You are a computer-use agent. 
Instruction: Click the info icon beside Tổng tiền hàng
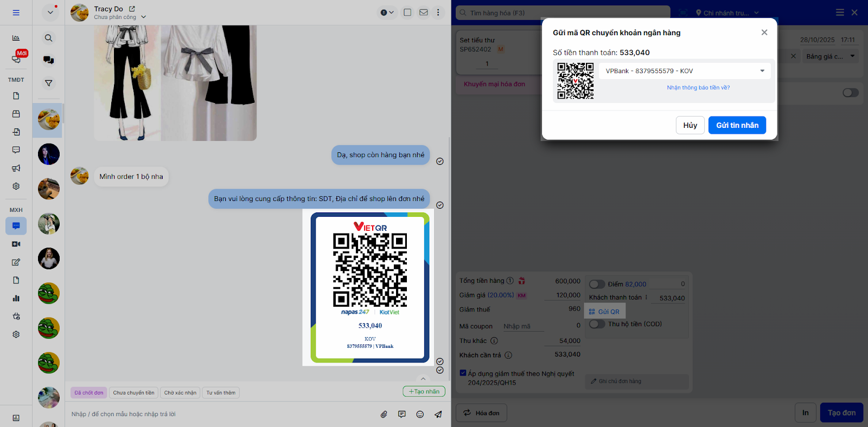point(510,281)
